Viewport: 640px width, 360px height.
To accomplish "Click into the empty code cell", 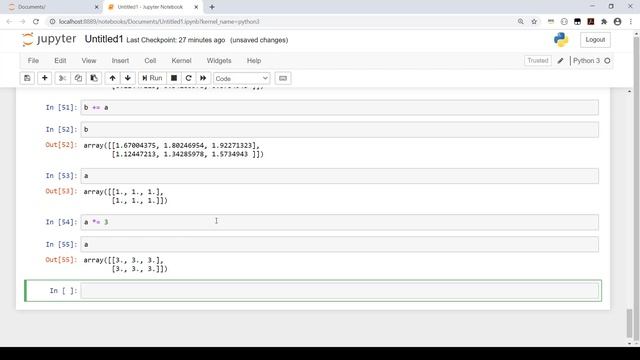I will pos(340,291).
